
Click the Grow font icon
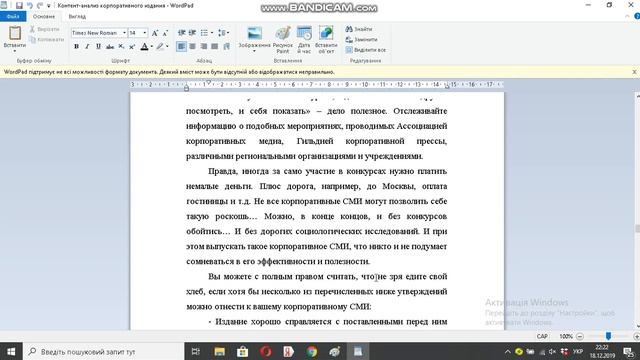click(x=155, y=33)
